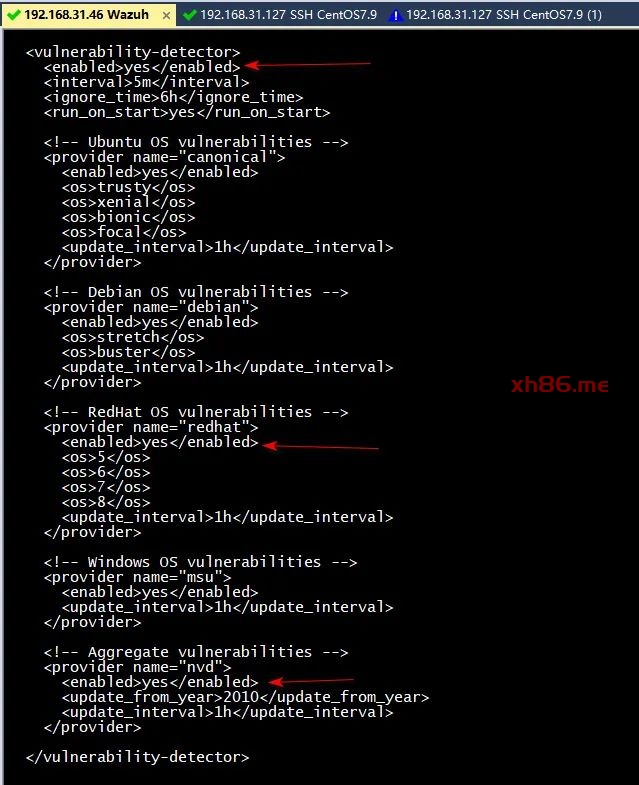This screenshot has width=639, height=785.
Task: Place cursor on the xenial os entry
Action: point(128,202)
